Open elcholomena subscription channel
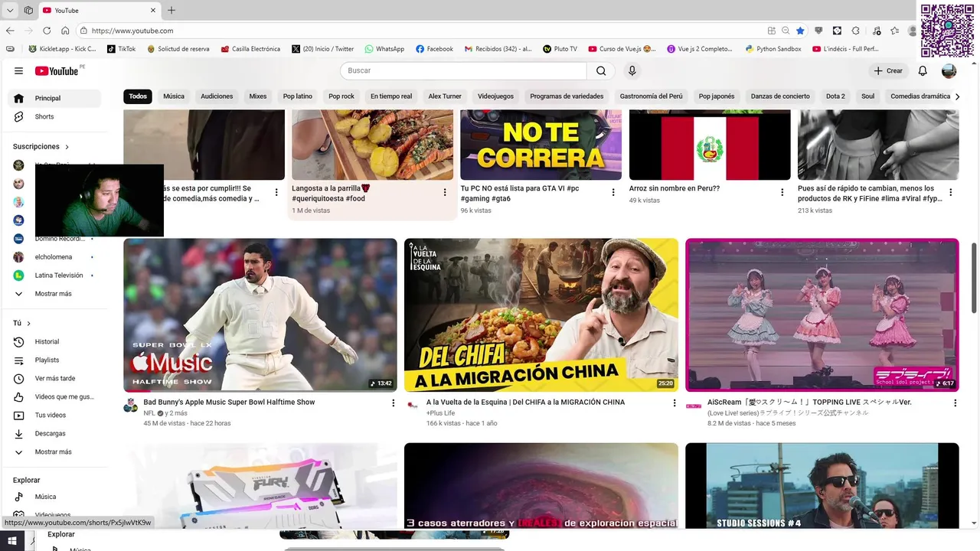980x551 pixels. tap(54, 257)
